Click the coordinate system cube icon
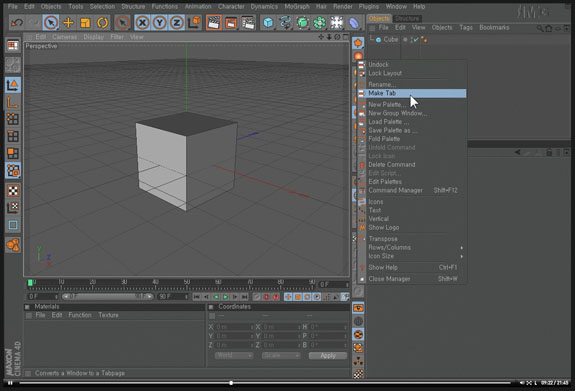The height and width of the screenshot is (391, 575). tap(194, 23)
